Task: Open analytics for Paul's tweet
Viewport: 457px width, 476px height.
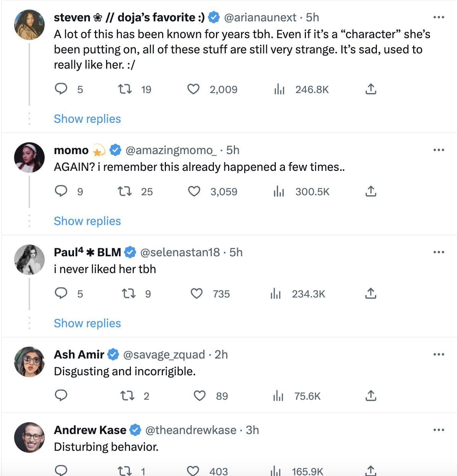Action: 275,294
